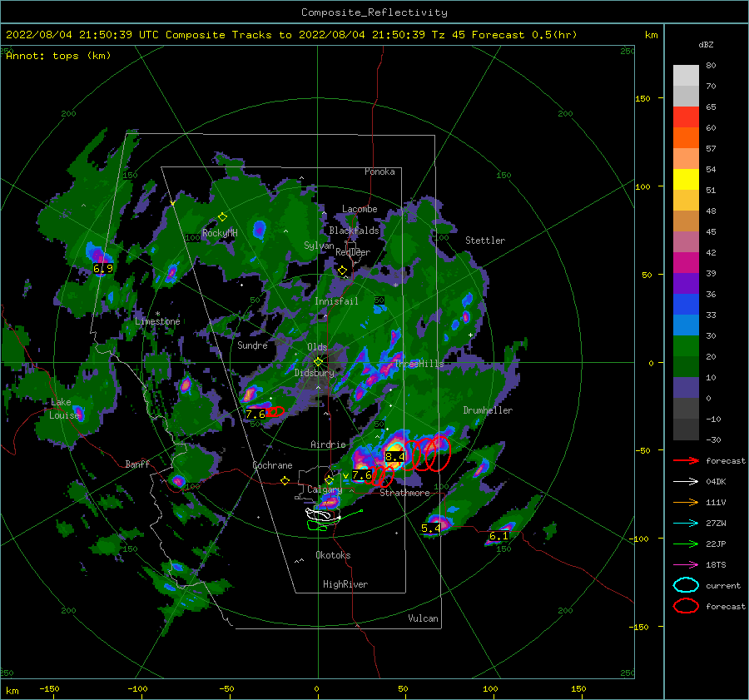Click the Annot: tops (km) annotation text
This screenshot has height=700, width=749.
pos(58,56)
